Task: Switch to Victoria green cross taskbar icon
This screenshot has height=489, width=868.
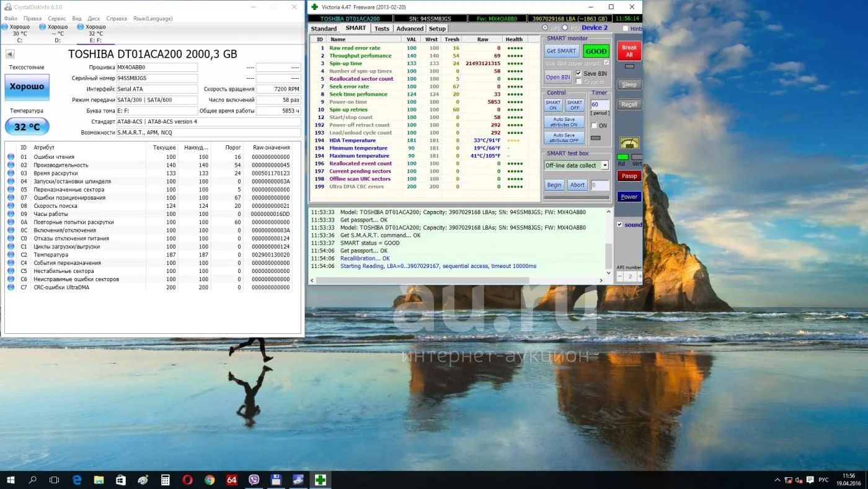Action: (x=321, y=480)
